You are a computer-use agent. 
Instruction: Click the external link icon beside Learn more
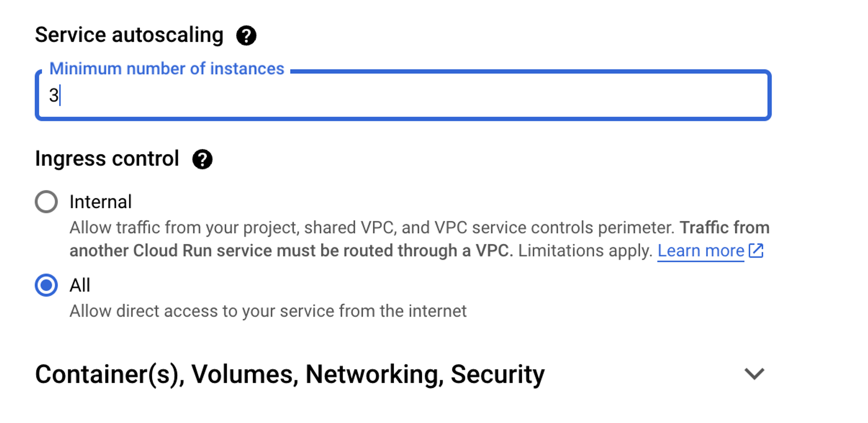(x=756, y=251)
